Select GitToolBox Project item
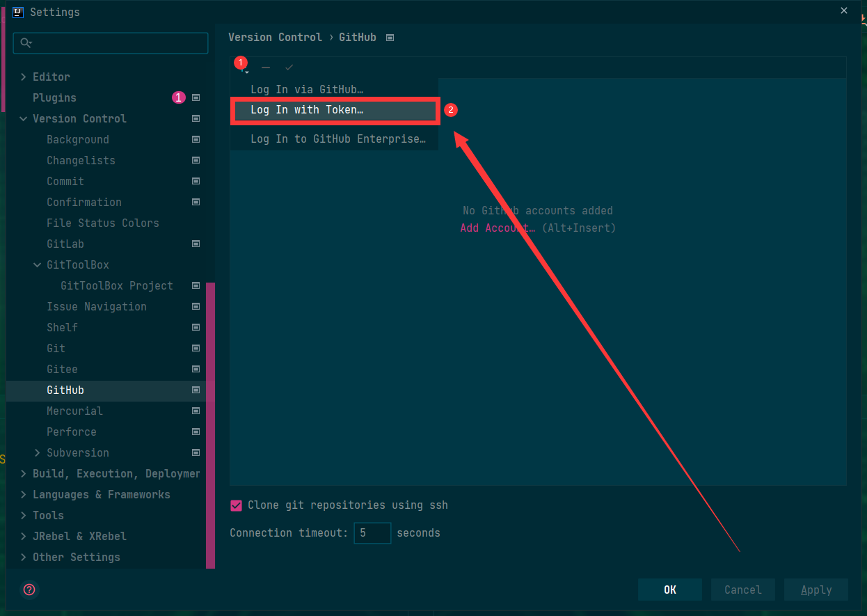Image resolution: width=867 pixels, height=616 pixels. point(117,285)
